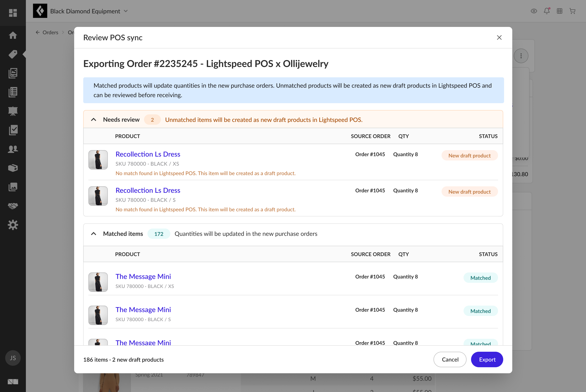Click the Black Diamond logo

[x=40, y=11]
